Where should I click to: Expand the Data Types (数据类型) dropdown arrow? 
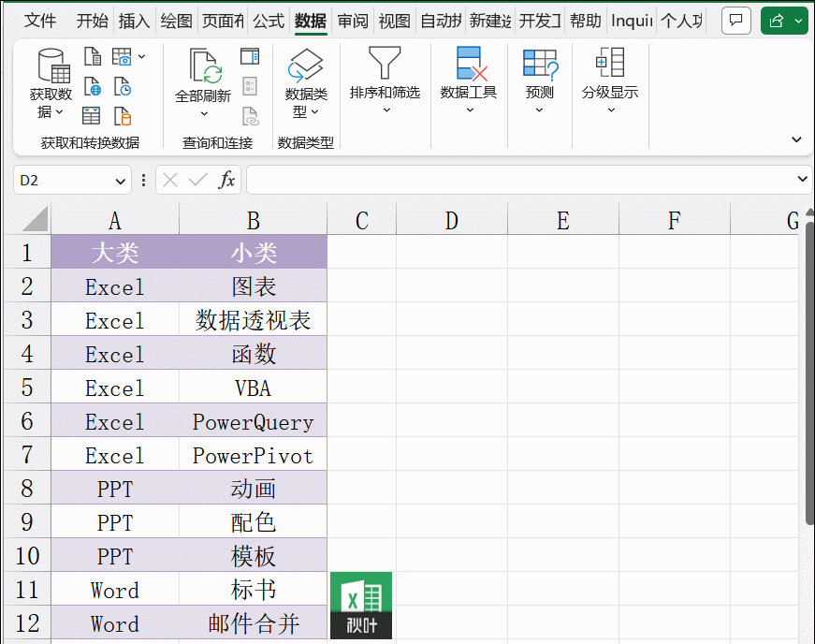click(x=314, y=111)
